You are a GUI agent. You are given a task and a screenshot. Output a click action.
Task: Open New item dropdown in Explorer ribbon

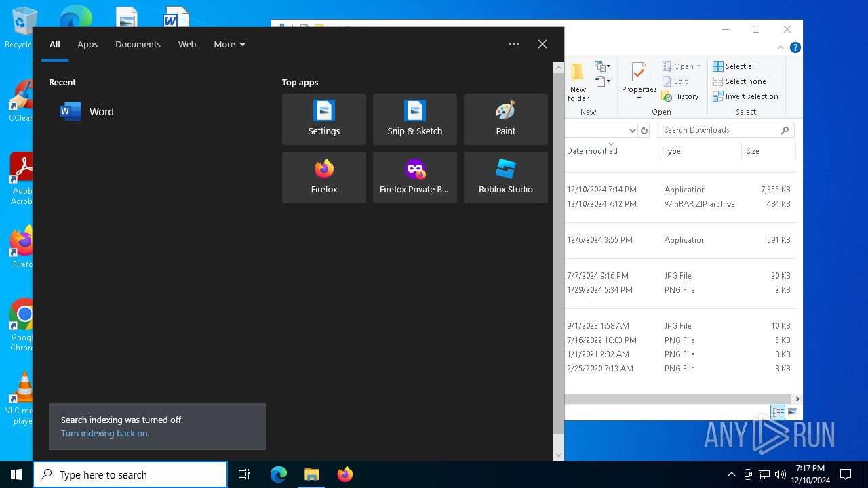pos(603,66)
